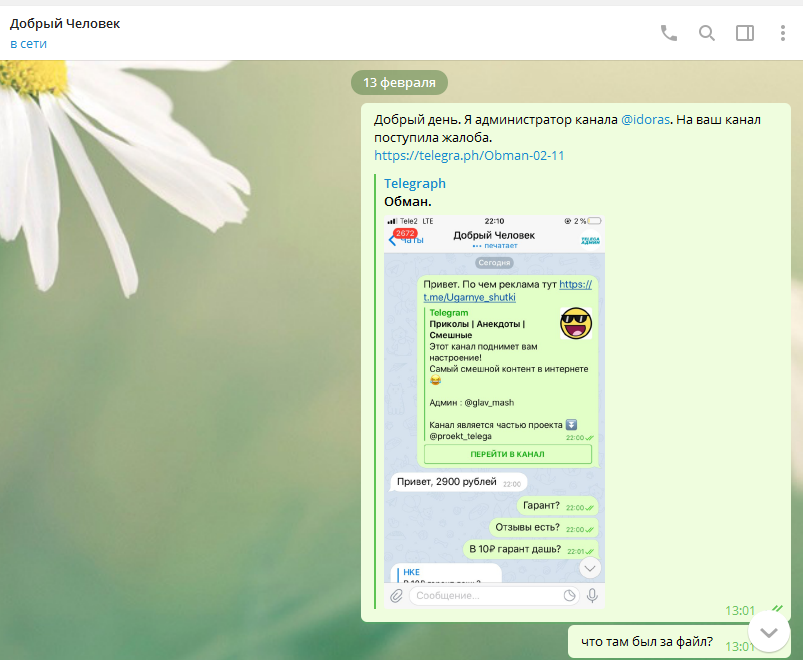Open the @idoras channel mention
Image resolution: width=803 pixels, height=660 pixels.
[x=645, y=120]
